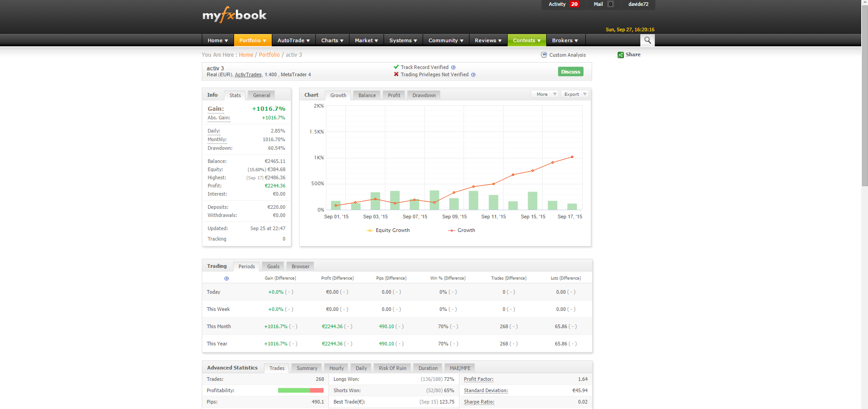Click the Monthly label link
The width and height of the screenshot is (868, 409).
(217, 140)
